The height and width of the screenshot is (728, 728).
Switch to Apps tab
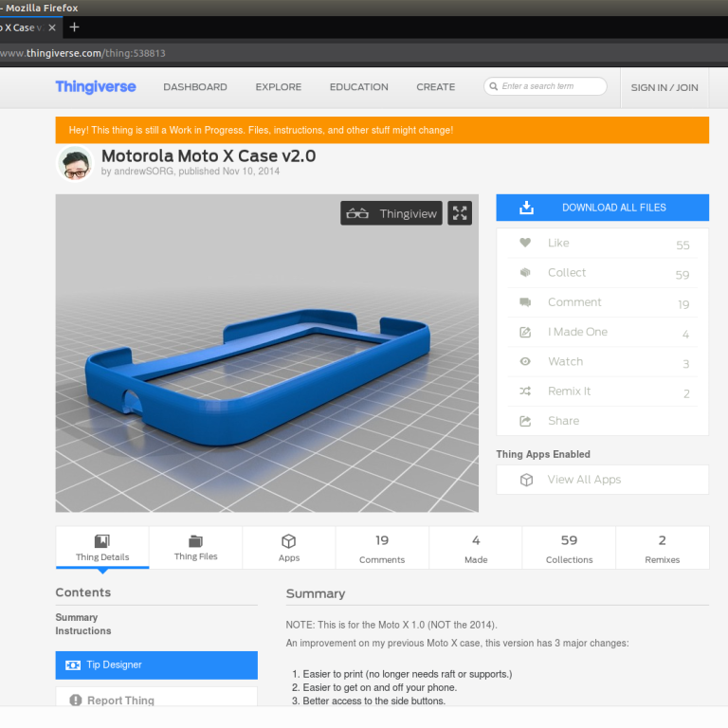[289, 547]
